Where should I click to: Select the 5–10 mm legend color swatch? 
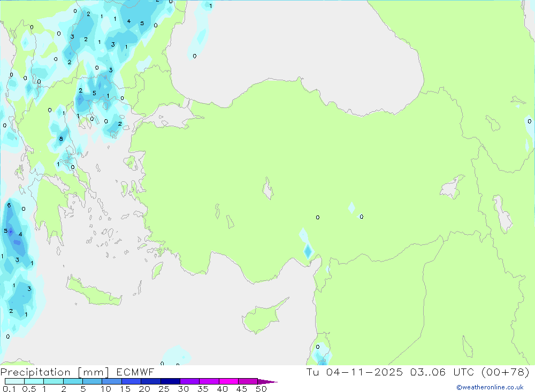[x=93, y=381]
